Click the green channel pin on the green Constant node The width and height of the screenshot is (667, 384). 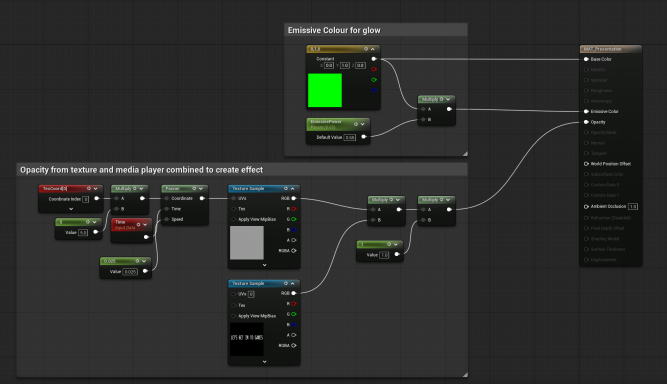[x=374, y=80]
